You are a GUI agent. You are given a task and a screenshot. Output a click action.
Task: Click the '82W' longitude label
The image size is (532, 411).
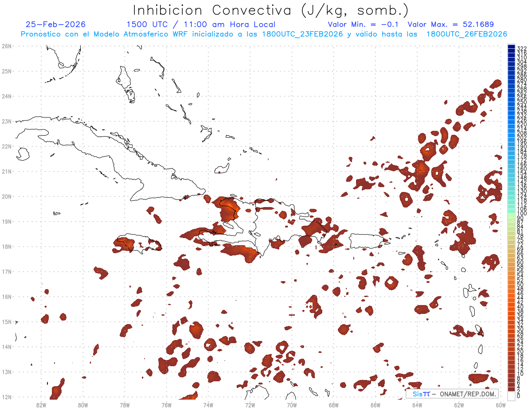[41, 405]
